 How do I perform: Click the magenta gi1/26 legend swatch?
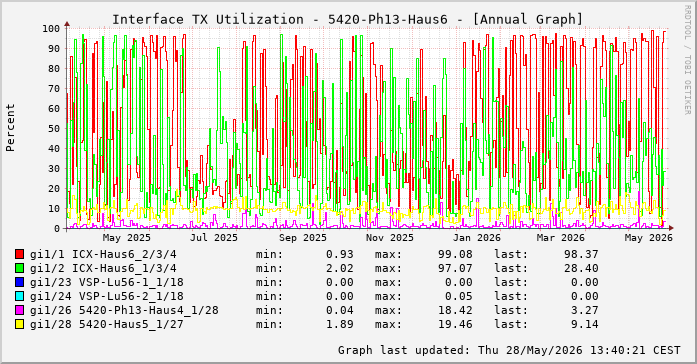[19, 310]
